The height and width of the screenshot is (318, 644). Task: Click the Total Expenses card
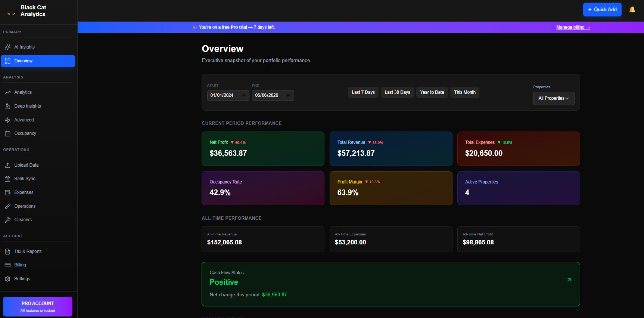pos(519,149)
